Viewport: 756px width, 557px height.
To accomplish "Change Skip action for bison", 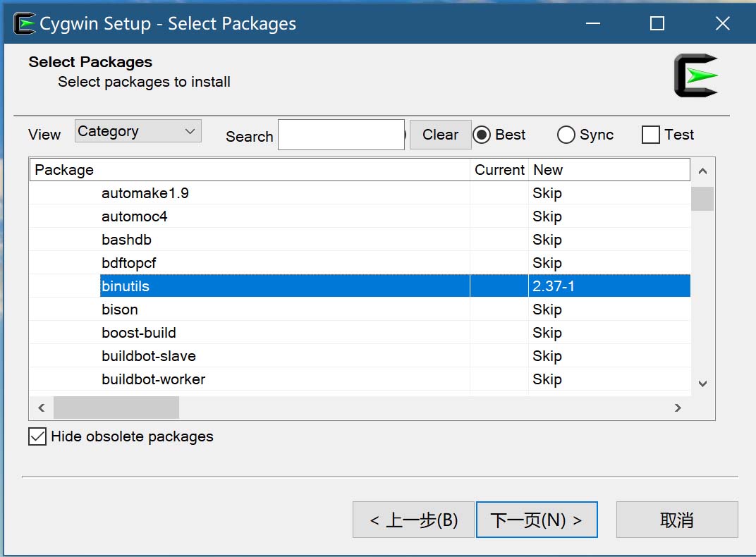I will coord(547,310).
